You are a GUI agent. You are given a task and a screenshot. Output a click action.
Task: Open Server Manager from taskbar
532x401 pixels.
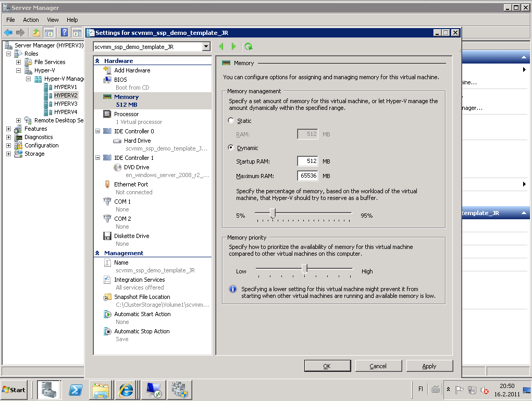(49, 390)
